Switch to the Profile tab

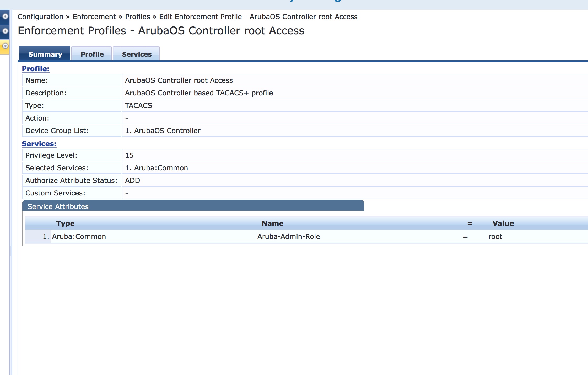pyautogui.click(x=91, y=54)
